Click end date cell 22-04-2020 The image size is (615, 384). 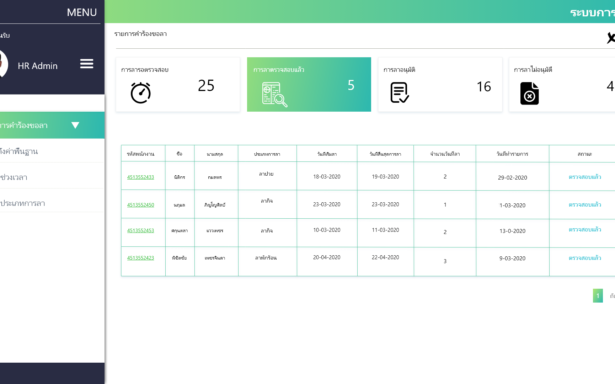coord(386,258)
